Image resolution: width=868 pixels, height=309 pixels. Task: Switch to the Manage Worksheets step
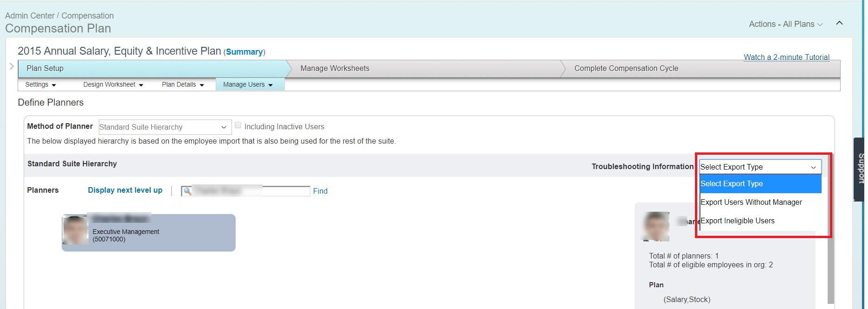pos(427,69)
